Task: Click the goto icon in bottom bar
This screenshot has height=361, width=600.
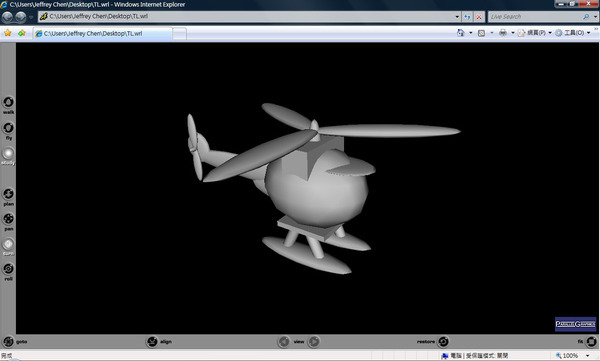Action: coord(8,341)
